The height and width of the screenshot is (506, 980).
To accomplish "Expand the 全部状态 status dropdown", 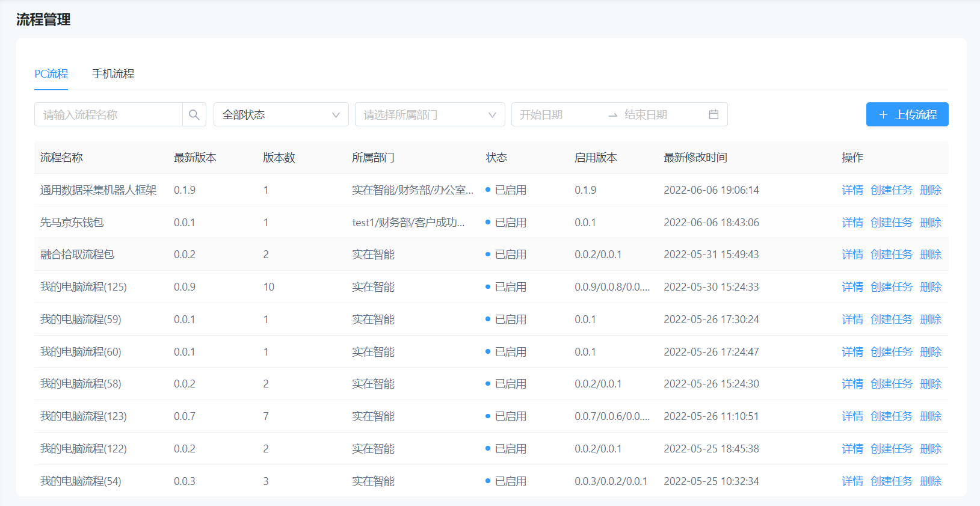I will tap(281, 114).
